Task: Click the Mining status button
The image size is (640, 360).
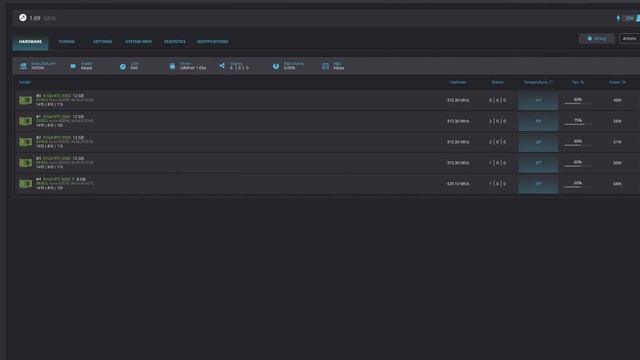Action: (597, 38)
